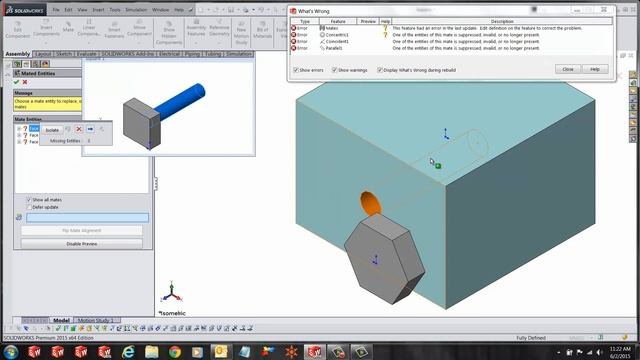
Task: Accept Mated Entities with green checkmark
Action: tap(16, 82)
